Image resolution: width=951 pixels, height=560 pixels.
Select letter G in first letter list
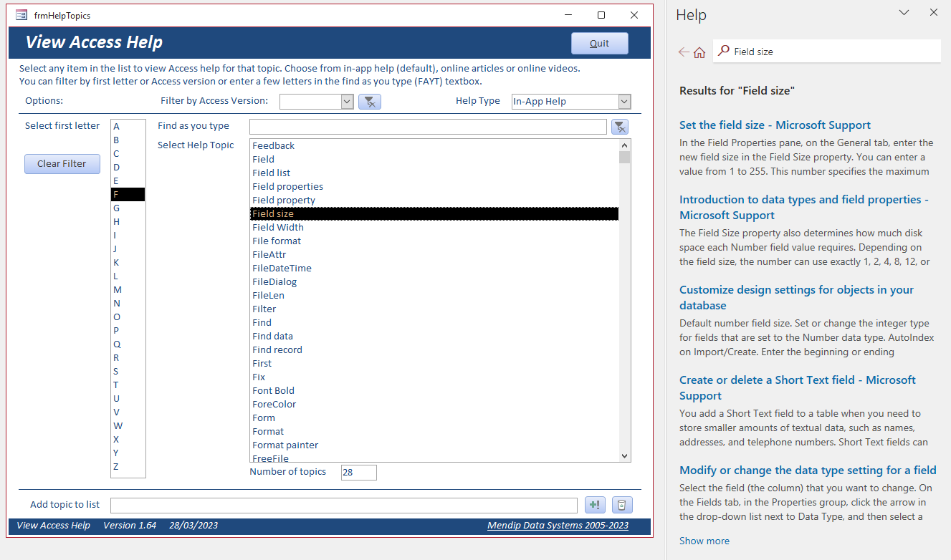[128, 208]
